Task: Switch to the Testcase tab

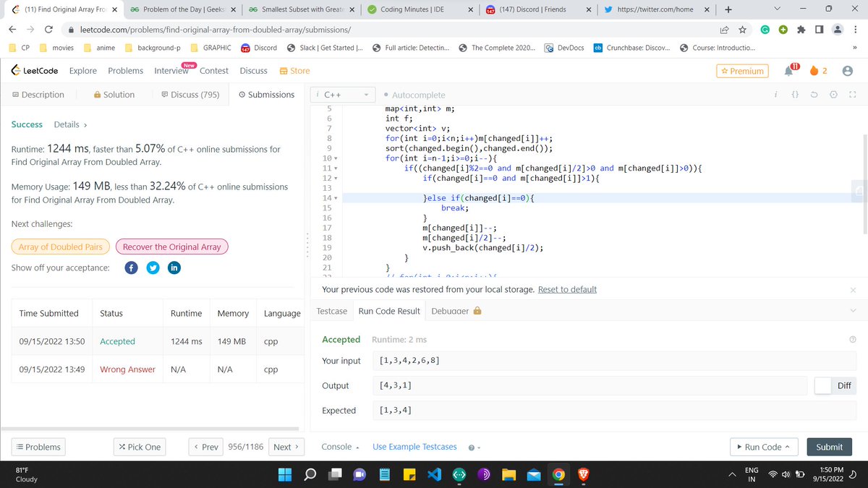Action: [332, 311]
